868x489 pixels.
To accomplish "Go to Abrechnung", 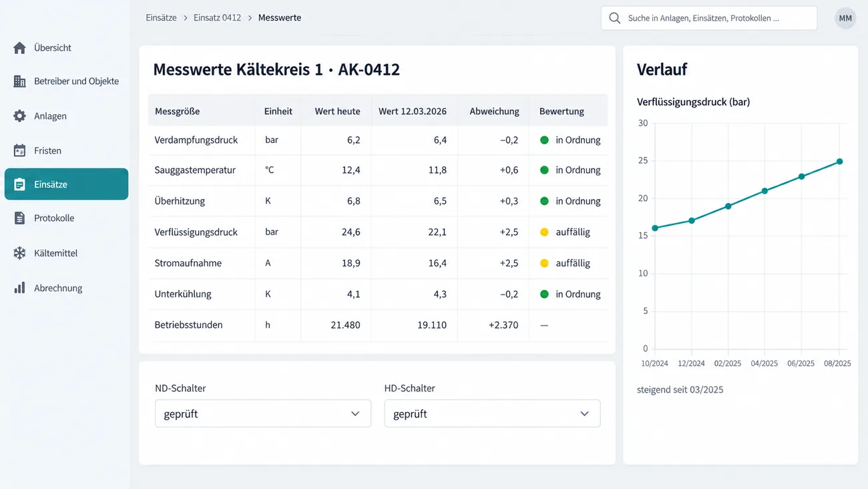I will tap(66, 288).
